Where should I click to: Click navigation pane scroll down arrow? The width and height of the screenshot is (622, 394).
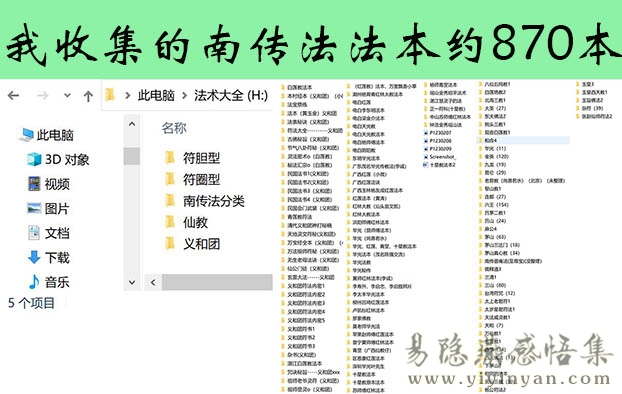tap(132, 282)
